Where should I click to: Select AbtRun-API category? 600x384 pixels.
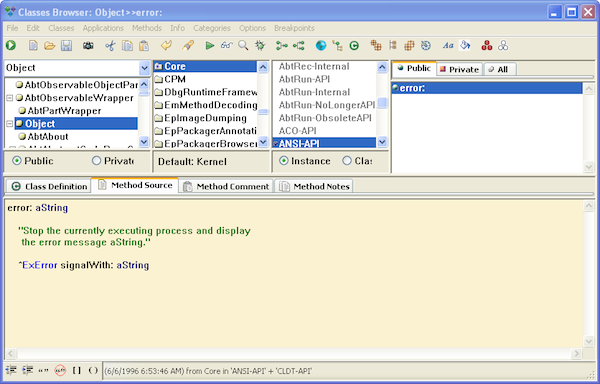[304, 79]
